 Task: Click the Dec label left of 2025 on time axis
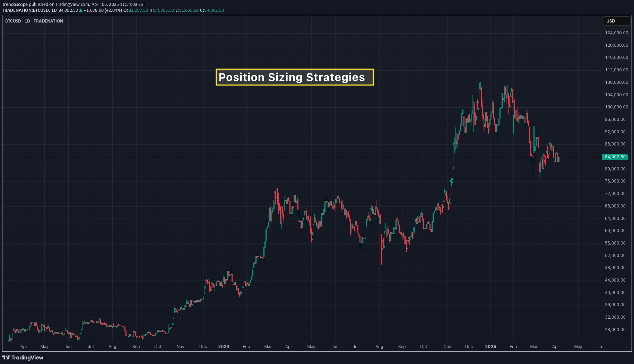469,347
